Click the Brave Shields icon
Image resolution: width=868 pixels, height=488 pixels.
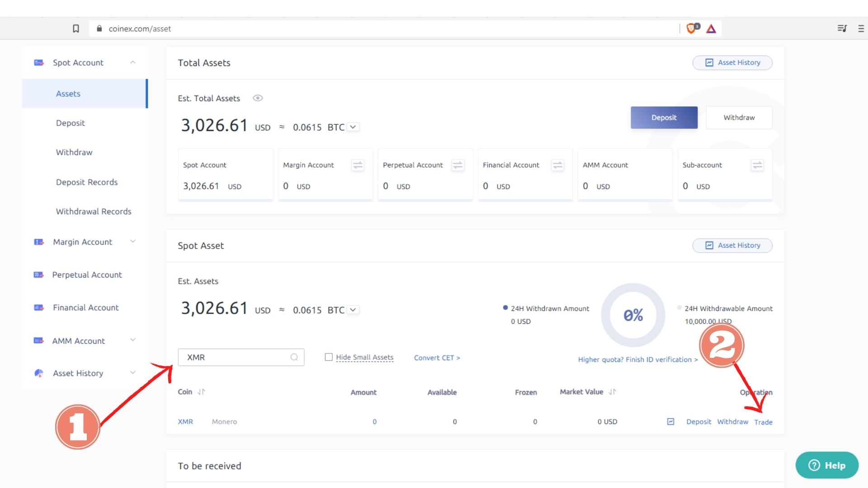point(692,28)
